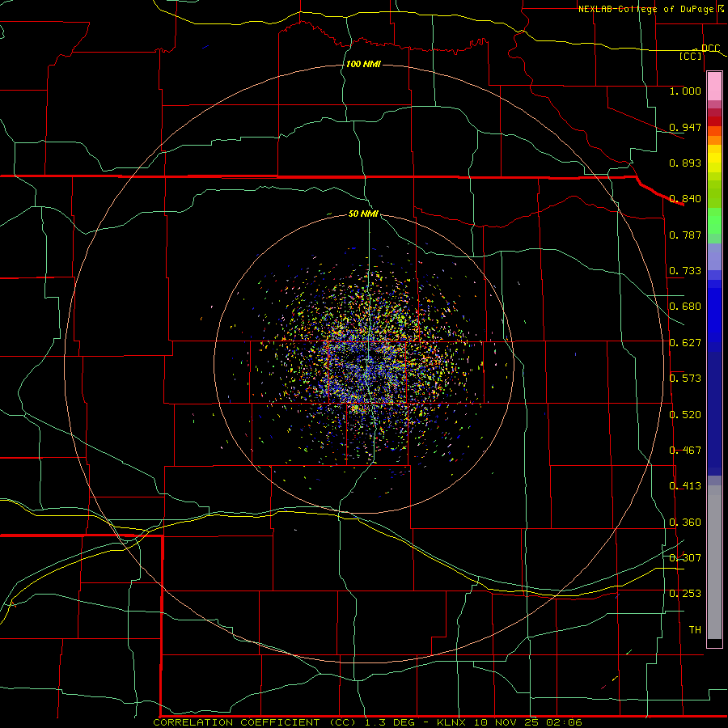Click the 0.360 legend value

(685, 523)
